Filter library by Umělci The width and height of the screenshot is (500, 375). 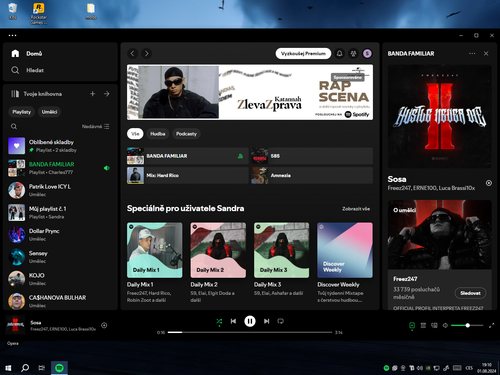[49, 112]
